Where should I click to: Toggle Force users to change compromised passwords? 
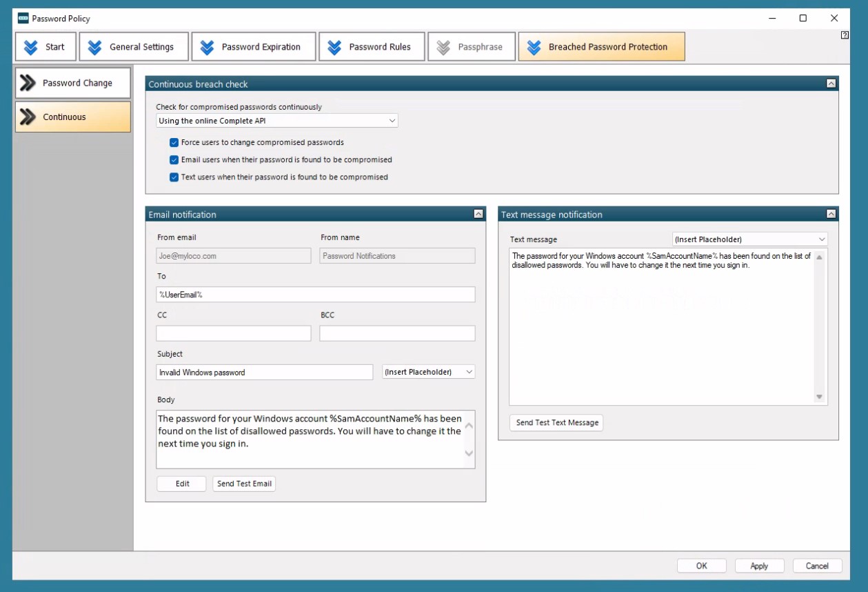(174, 143)
